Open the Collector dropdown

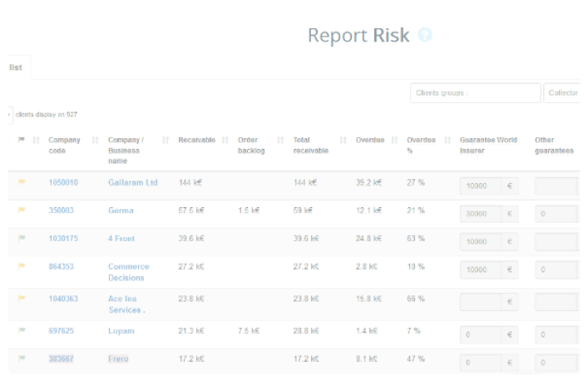click(x=563, y=93)
